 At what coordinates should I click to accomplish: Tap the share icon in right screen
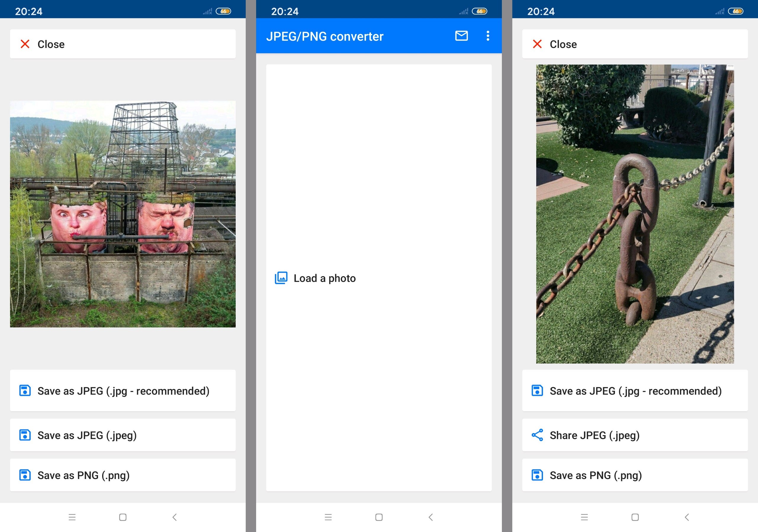(x=537, y=435)
